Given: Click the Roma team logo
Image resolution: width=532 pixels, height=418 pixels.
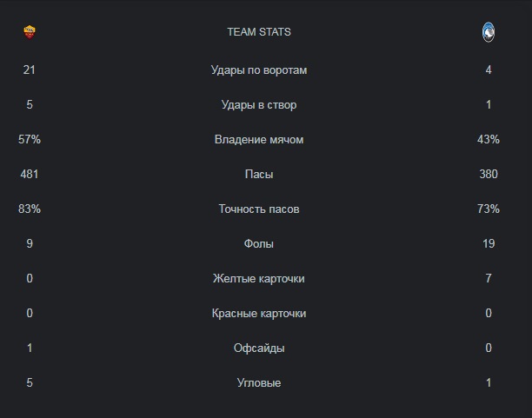Looking at the screenshot, I should (30, 32).
